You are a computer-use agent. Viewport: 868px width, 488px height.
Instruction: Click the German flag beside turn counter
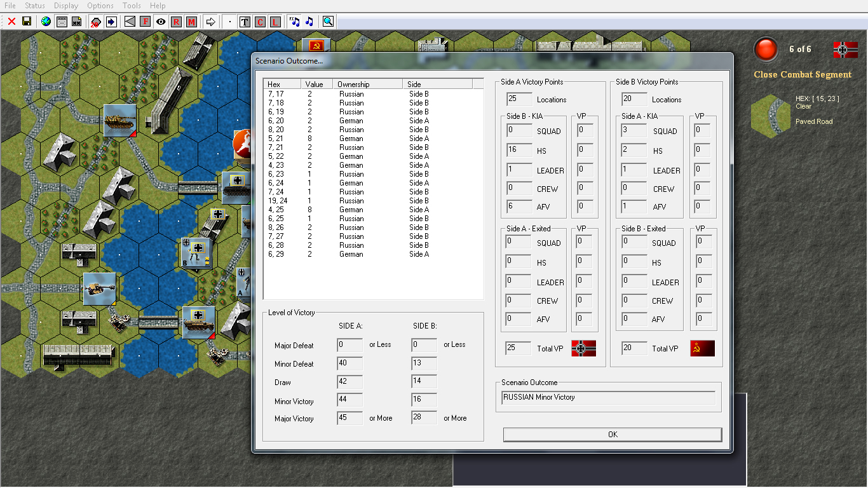coord(845,50)
